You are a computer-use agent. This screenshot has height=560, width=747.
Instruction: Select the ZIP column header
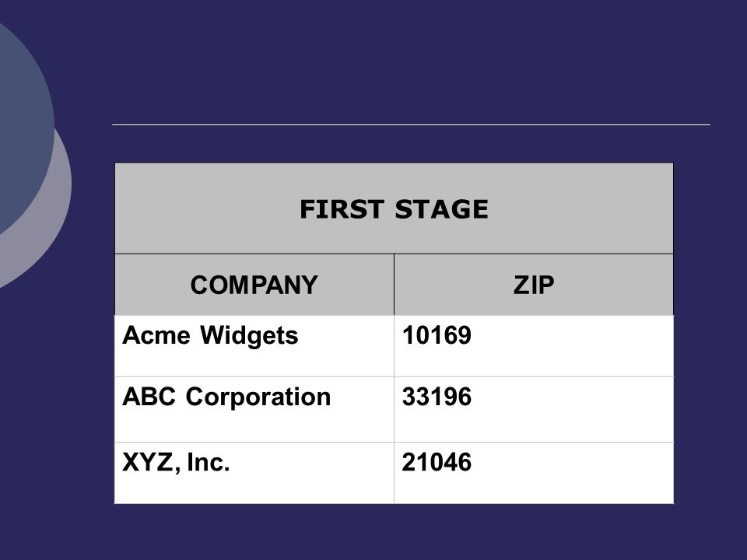(x=534, y=285)
